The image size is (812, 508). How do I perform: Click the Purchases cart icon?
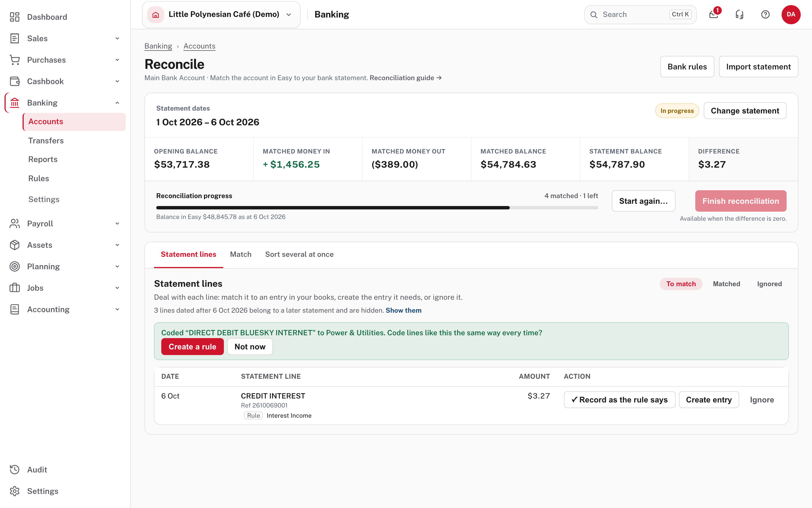click(x=14, y=60)
